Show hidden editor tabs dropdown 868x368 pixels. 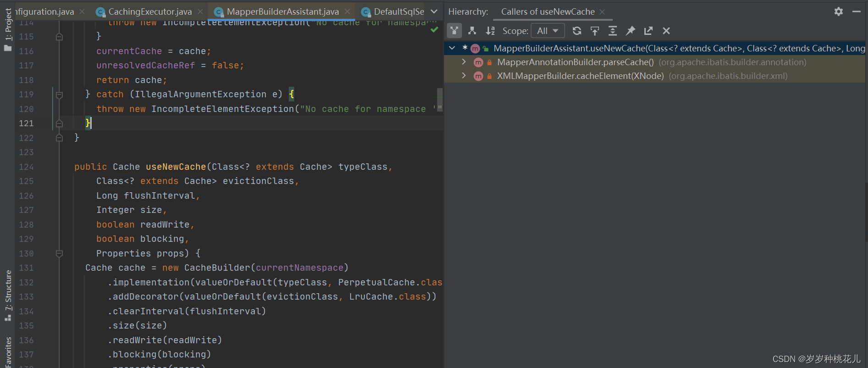pos(434,11)
